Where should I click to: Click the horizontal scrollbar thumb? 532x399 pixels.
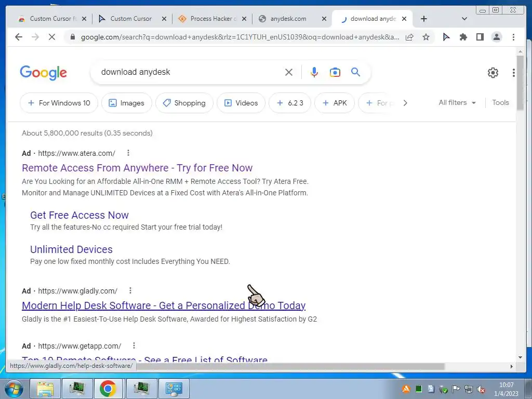(x=290, y=366)
